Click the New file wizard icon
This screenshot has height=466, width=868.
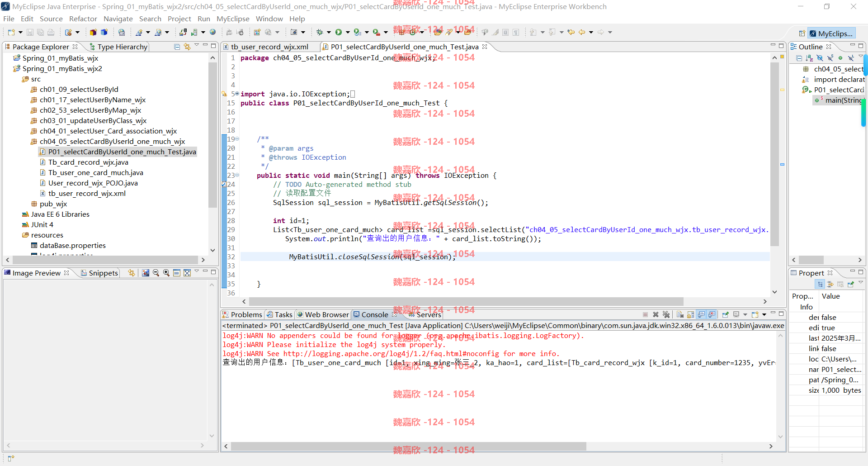[11, 32]
